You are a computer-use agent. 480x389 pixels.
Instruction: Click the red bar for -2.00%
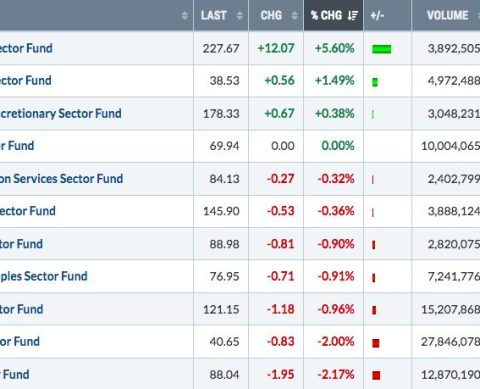tap(376, 343)
